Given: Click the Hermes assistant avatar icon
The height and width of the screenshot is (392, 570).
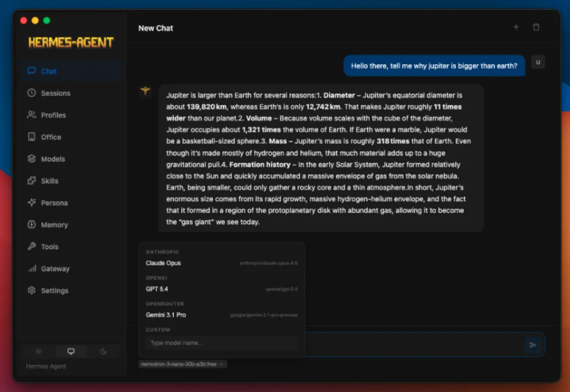Looking at the screenshot, I should point(145,91).
